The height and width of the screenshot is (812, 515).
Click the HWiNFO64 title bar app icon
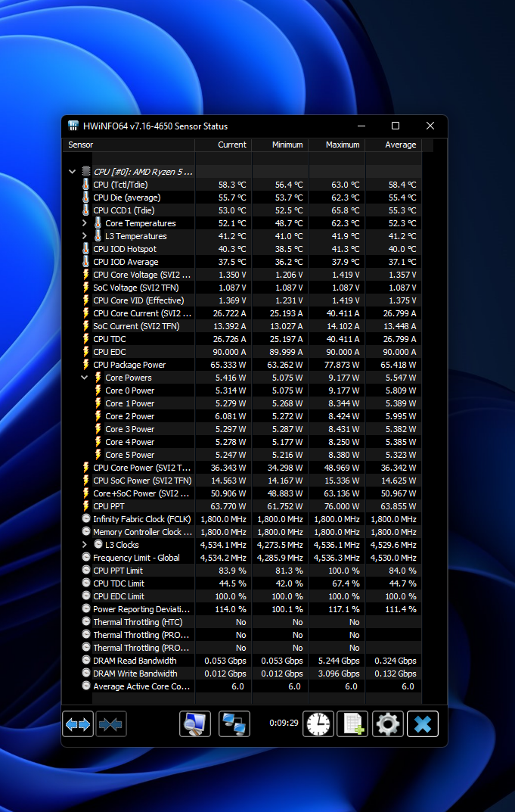coord(73,126)
